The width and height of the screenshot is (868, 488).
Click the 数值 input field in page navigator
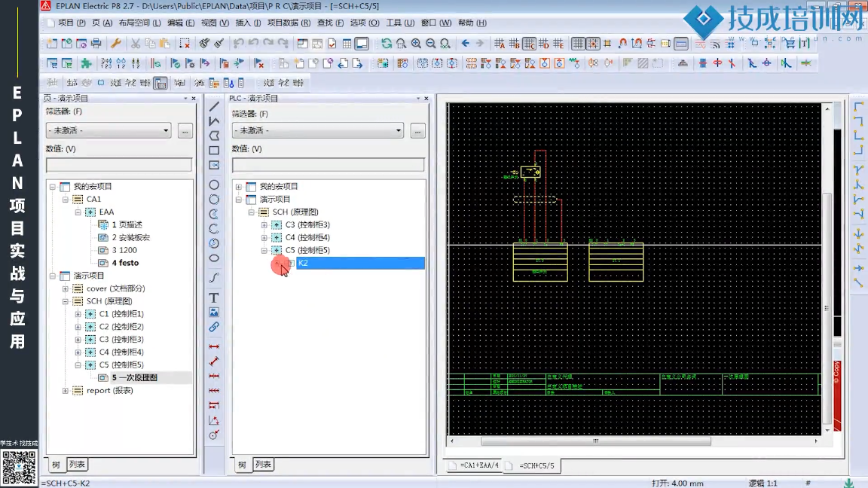(x=119, y=164)
